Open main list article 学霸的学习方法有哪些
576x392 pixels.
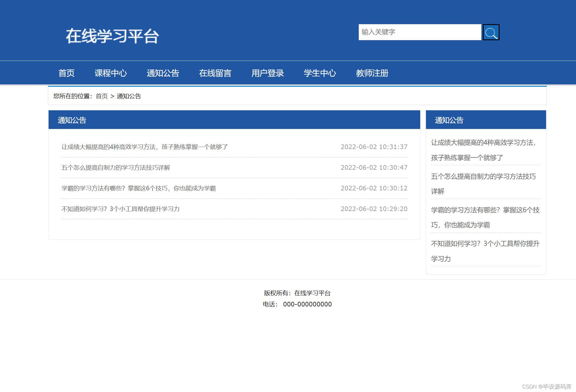click(x=139, y=188)
